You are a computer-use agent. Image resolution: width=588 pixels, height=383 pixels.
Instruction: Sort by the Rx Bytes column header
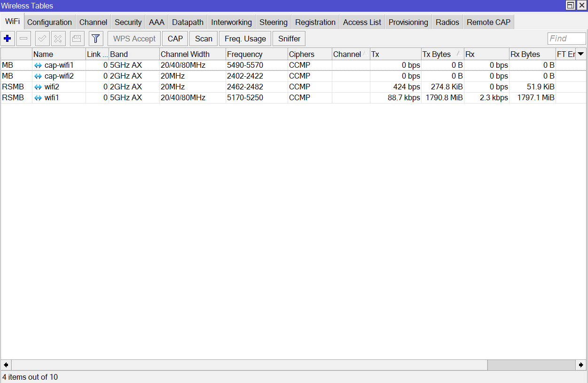[532, 54]
